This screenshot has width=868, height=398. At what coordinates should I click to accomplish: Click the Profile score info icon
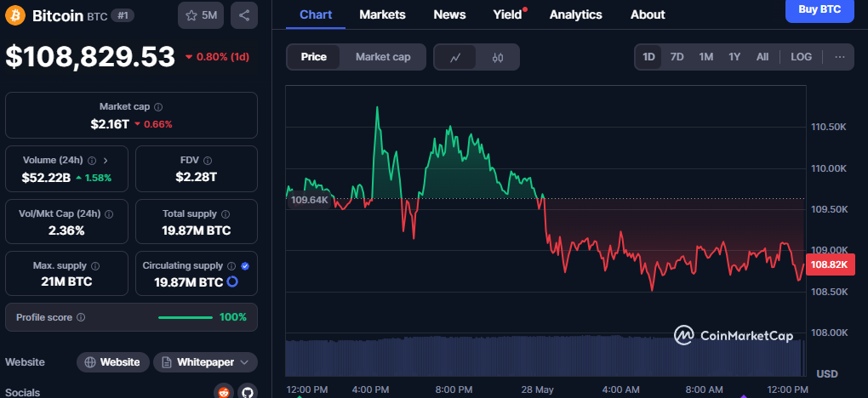[81, 318]
